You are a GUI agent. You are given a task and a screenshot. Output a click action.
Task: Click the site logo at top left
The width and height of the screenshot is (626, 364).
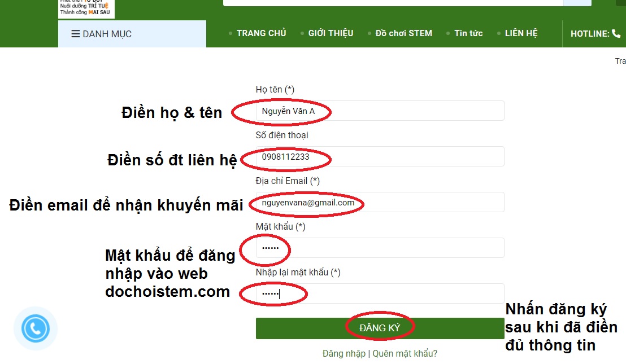pos(86,8)
